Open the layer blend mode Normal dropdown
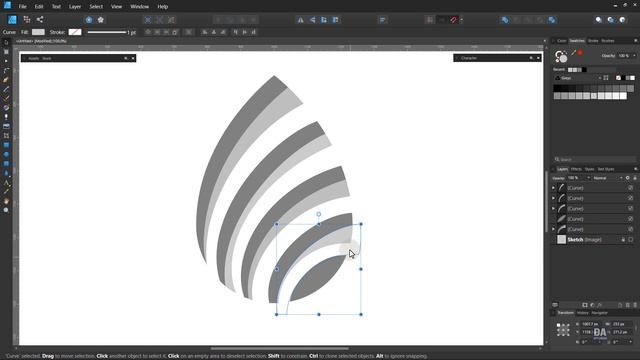Image resolution: width=640 pixels, height=360 pixels. tap(607, 178)
